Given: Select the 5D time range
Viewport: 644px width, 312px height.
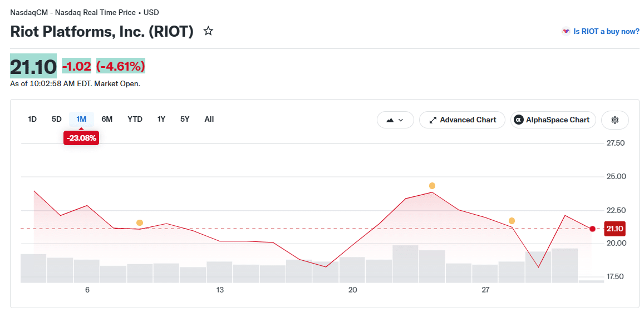Looking at the screenshot, I should 57,120.
